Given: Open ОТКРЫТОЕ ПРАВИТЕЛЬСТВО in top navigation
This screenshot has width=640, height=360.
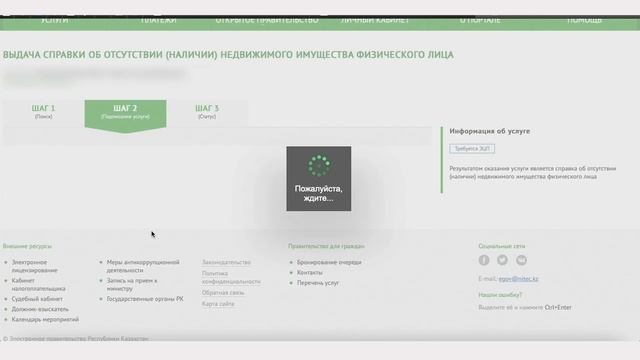Looking at the screenshot, I should (x=267, y=20).
